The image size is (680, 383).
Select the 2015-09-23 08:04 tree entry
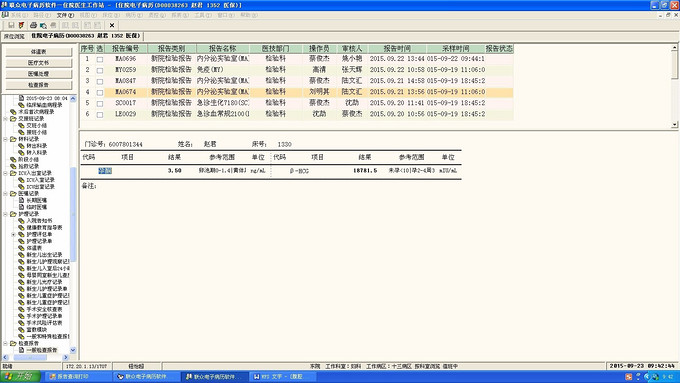pyautogui.click(x=47, y=98)
